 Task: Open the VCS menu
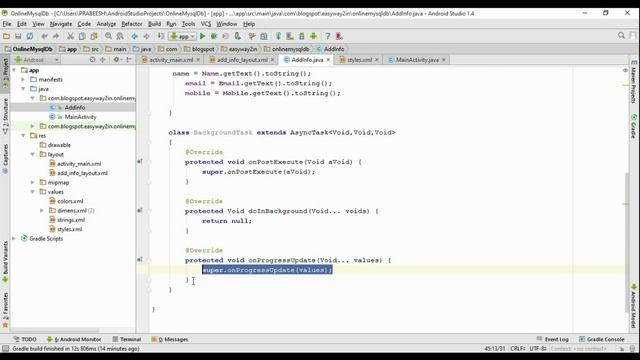(x=206, y=24)
